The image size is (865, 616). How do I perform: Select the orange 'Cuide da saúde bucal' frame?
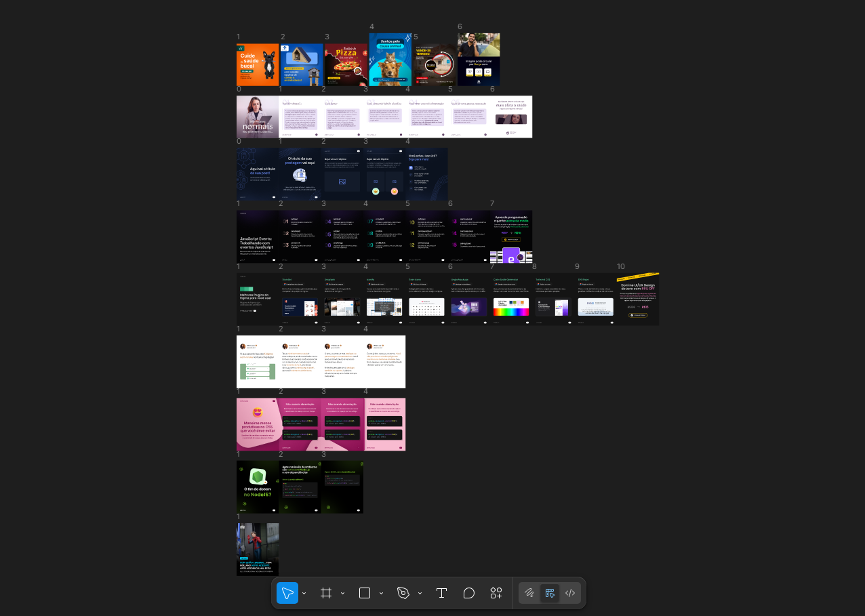(x=258, y=65)
